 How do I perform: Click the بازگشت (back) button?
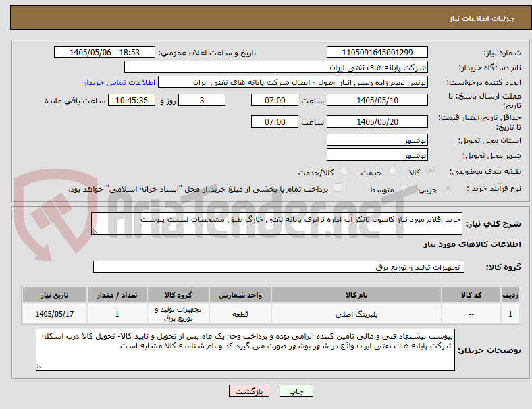click(x=249, y=391)
